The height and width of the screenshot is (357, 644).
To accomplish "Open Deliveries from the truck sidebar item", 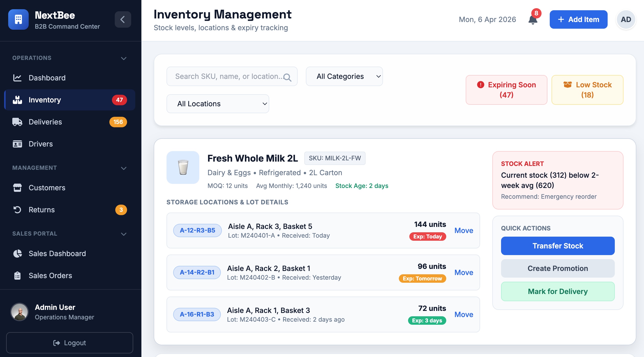I will (x=45, y=122).
